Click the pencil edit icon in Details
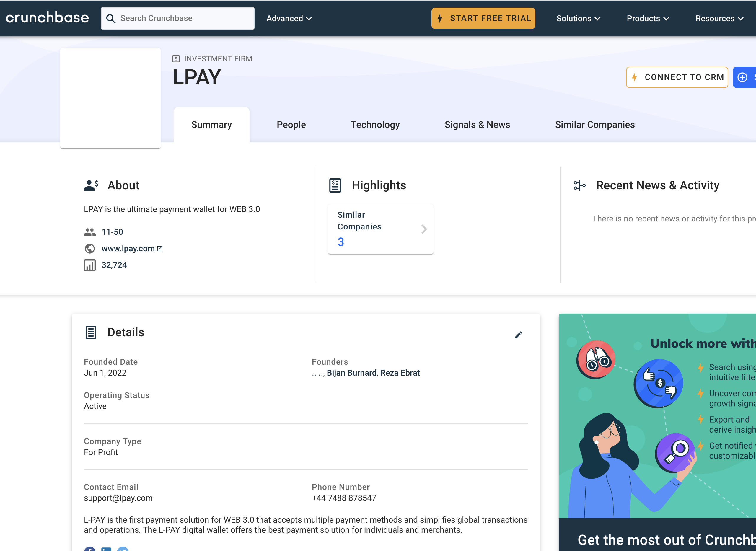756x551 pixels. 518,335
